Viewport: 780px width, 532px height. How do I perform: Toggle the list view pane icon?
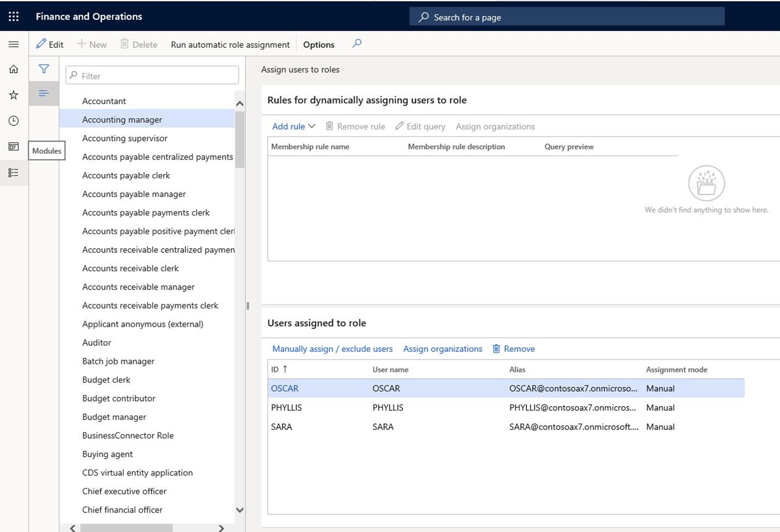tap(44, 93)
